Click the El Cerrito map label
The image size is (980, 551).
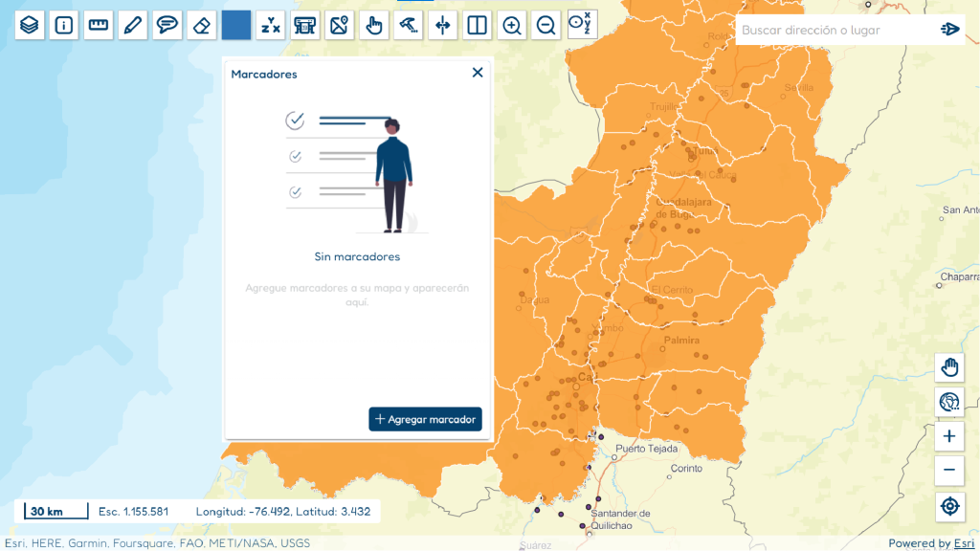pyautogui.click(x=672, y=289)
